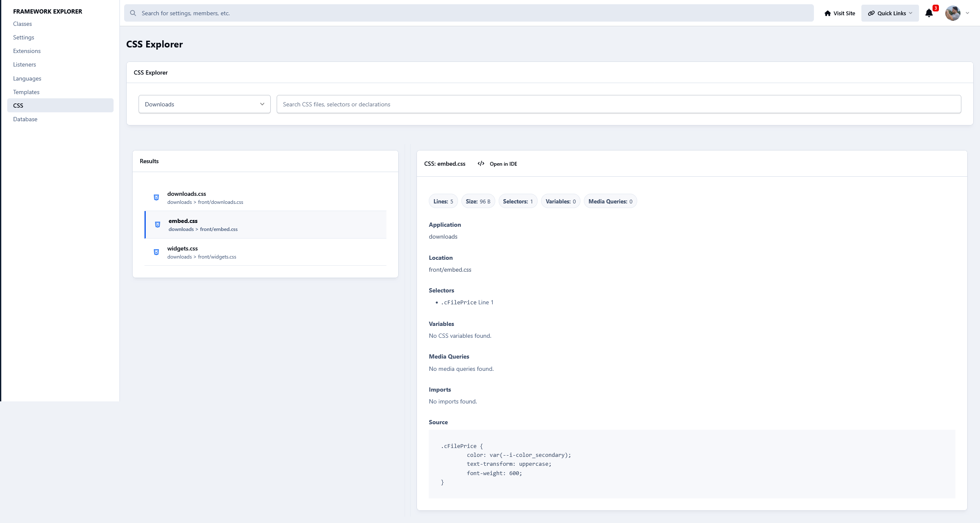
Task: Click the CSS file icon for widgets.css
Action: click(156, 252)
